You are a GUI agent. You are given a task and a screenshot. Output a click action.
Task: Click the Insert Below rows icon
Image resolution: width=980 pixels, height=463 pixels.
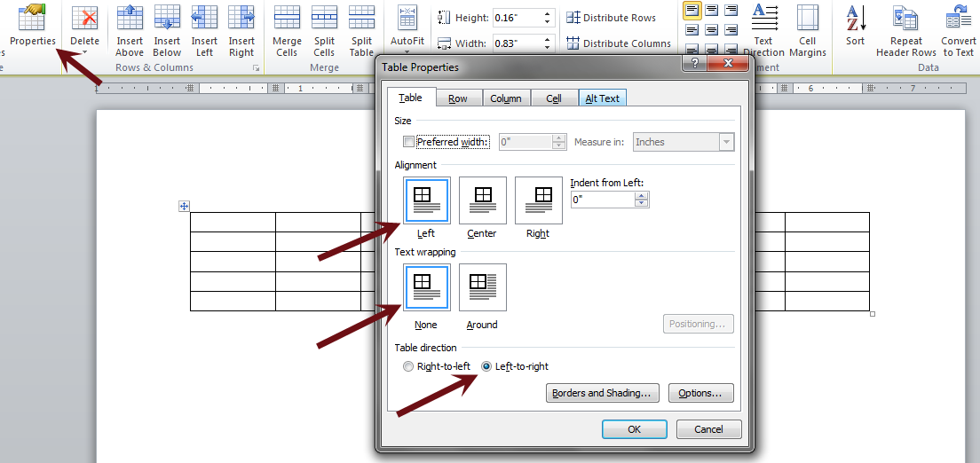(x=167, y=18)
